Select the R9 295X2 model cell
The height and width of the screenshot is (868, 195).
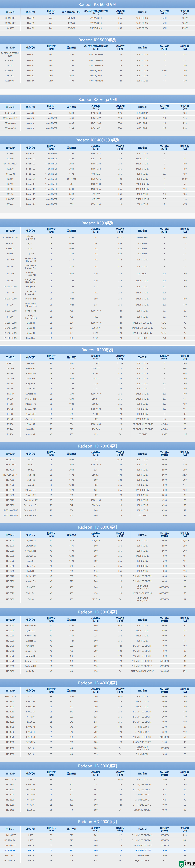[x=10, y=364]
